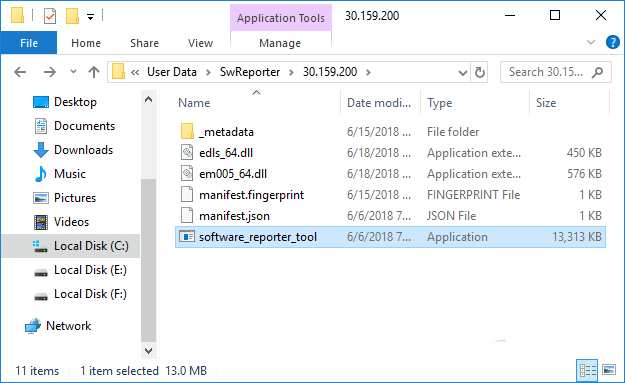Screen dimensions: 625x383
Task: Click the 13,313 KB size cell
Action: click(x=576, y=237)
